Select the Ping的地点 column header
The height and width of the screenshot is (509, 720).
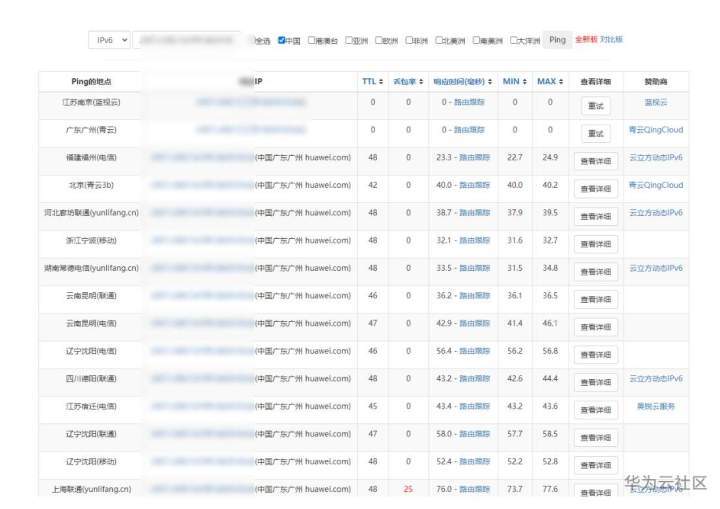[91, 81]
